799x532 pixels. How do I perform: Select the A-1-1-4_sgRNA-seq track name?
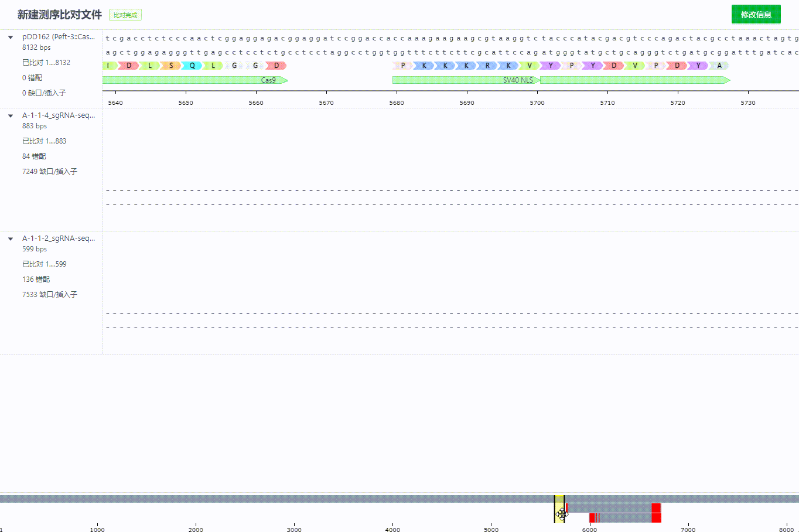tap(59, 115)
